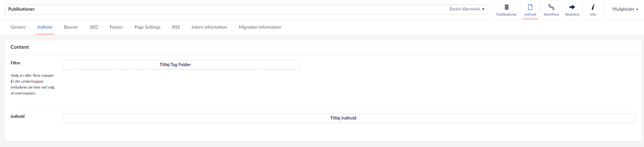644x147 pixels.
Task: Open the Page Settings tab
Action: point(147,27)
